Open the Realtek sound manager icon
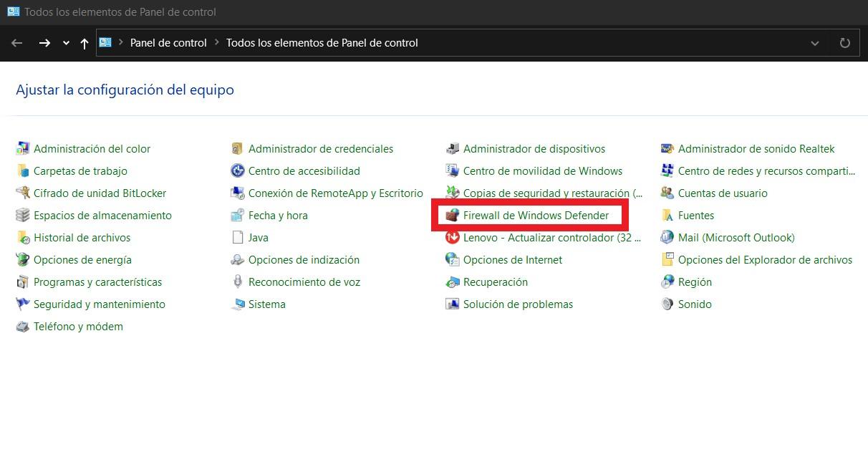 [667, 149]
